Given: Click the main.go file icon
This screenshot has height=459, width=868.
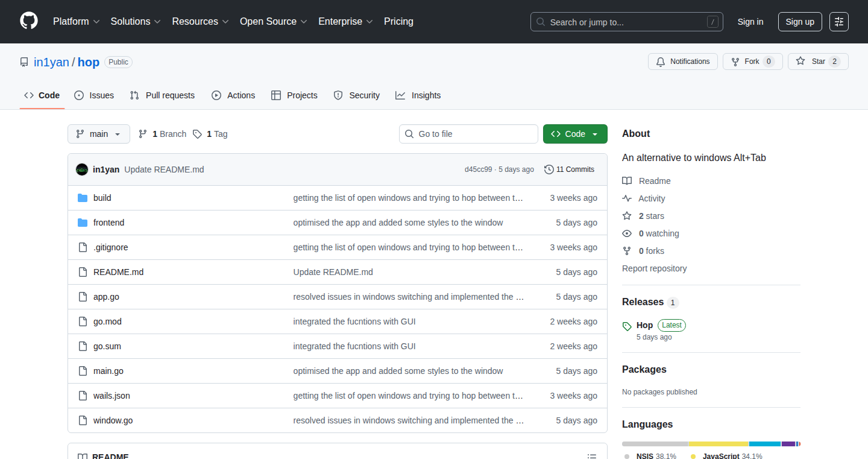Looking at the screenshot, I should tap(83, 371).
